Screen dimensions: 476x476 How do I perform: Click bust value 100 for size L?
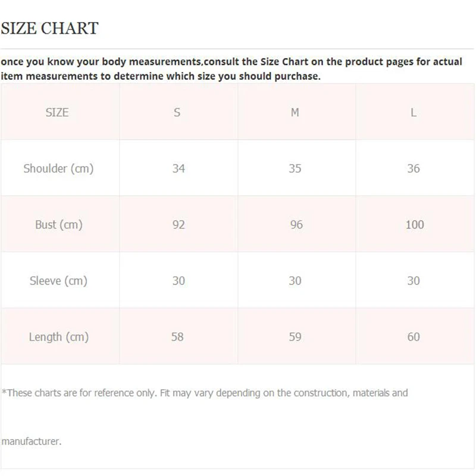point(414,224)
